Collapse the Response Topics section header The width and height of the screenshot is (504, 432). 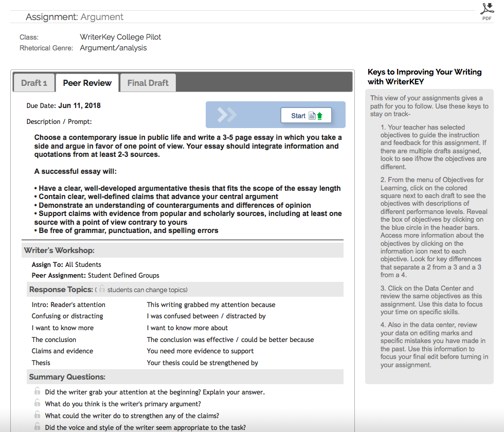pos(61,290)
